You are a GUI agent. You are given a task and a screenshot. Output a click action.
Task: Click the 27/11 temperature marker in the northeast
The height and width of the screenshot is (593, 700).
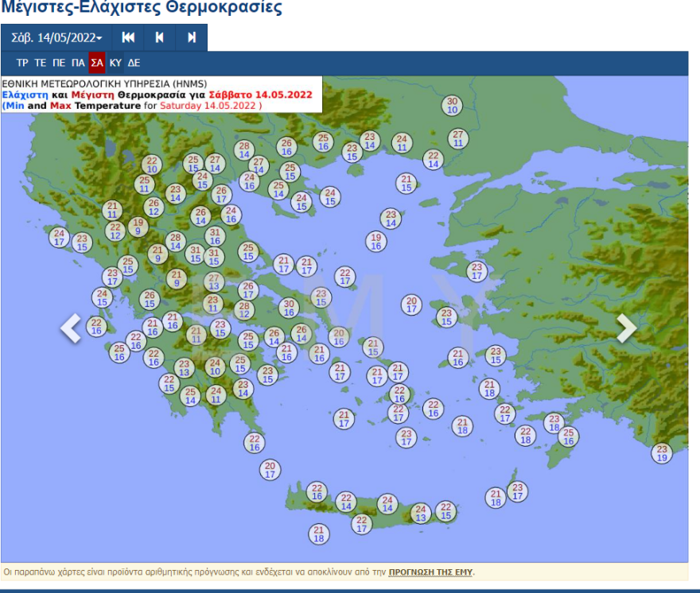[x=458, y=139]
